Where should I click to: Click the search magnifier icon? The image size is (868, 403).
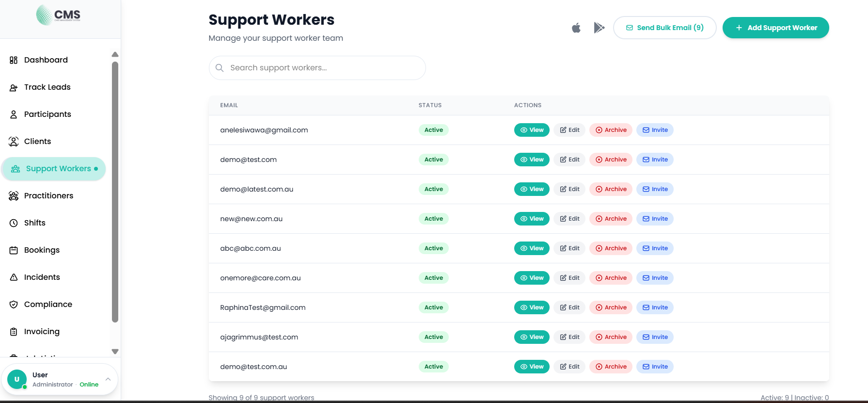tap(220, 68)
